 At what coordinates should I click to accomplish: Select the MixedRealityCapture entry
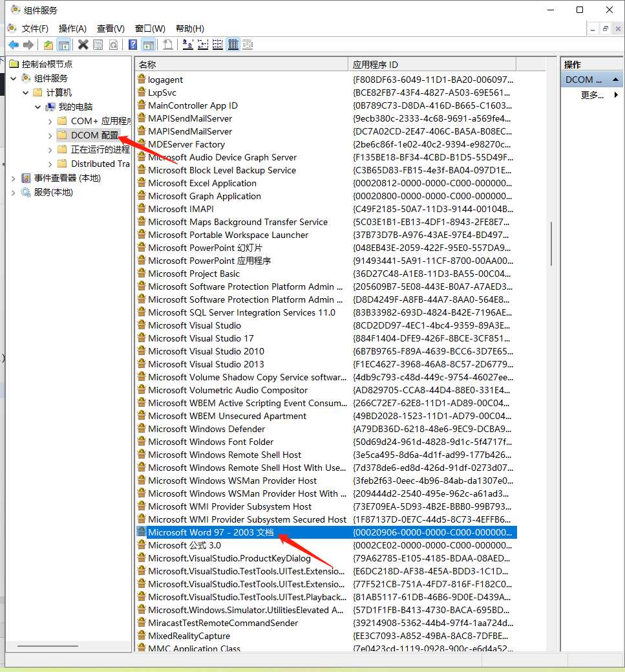coord(189,636)
